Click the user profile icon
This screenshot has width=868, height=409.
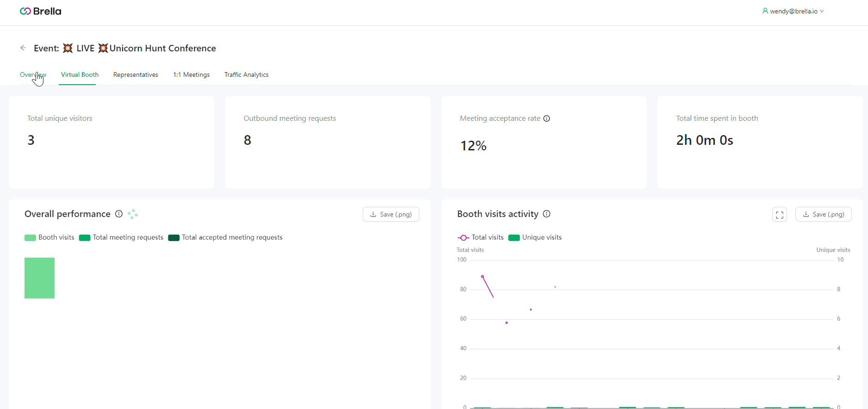(765, 11)
